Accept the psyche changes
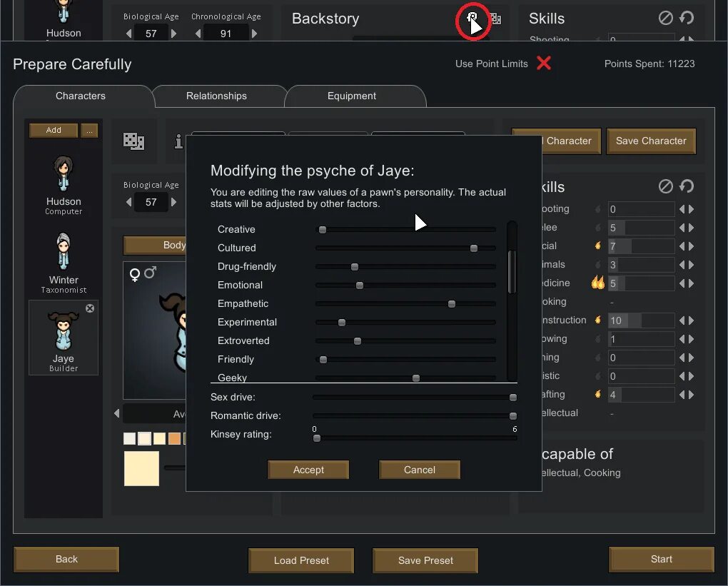This screenshot has width=728, height=586. 308,470
